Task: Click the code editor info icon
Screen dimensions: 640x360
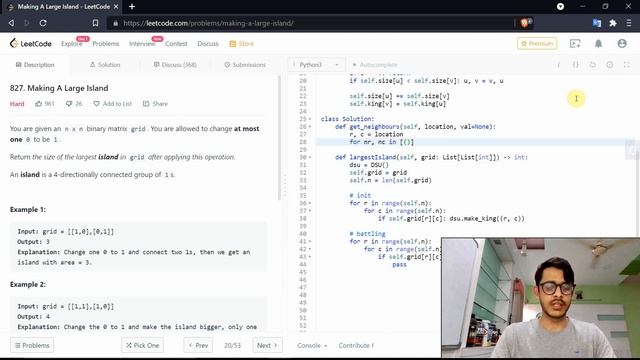Action: point(558,65)
